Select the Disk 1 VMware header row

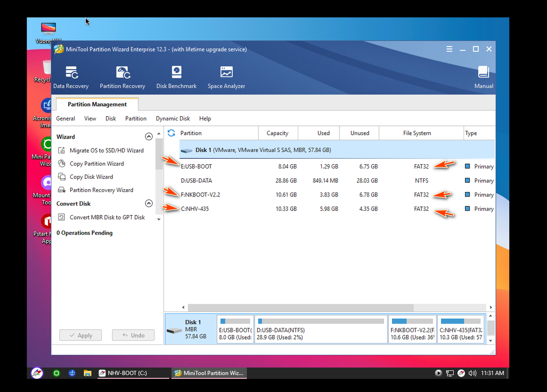tap(337, 150)
